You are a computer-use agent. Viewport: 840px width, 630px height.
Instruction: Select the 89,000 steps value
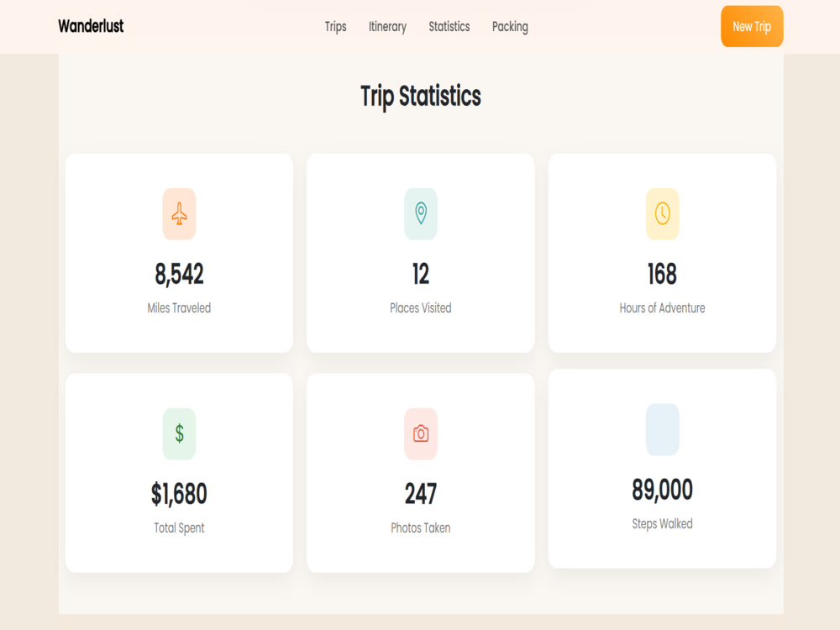(662, 489)
